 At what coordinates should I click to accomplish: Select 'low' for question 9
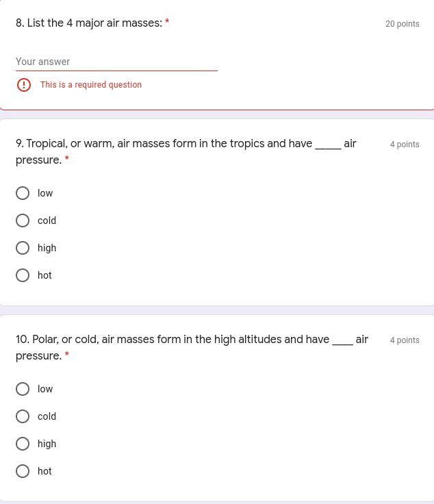tap(23, 193)
